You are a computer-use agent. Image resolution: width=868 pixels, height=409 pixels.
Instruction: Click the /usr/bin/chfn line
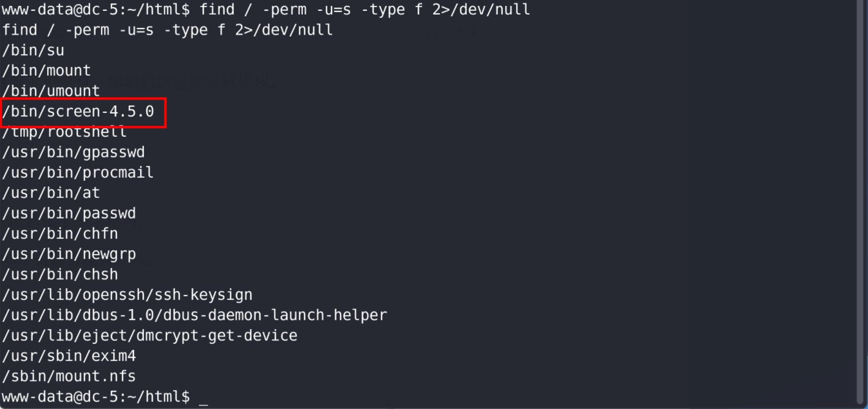60,234
